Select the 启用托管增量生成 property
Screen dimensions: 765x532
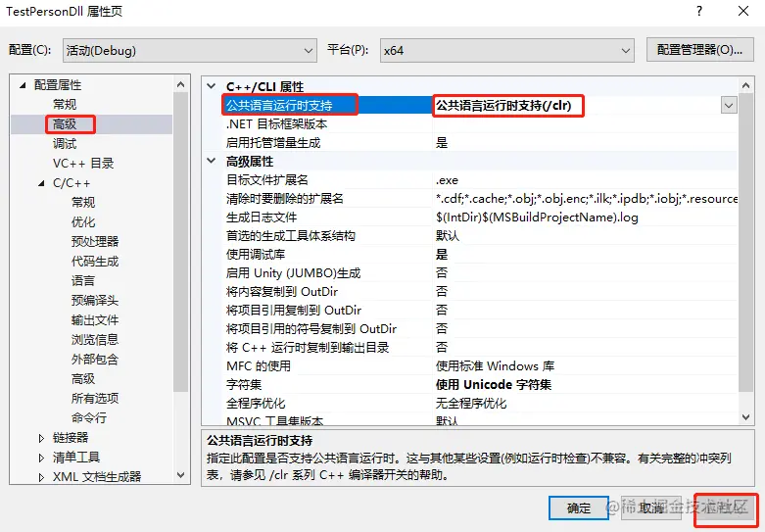pyautogui.click(x=273, y=142)
